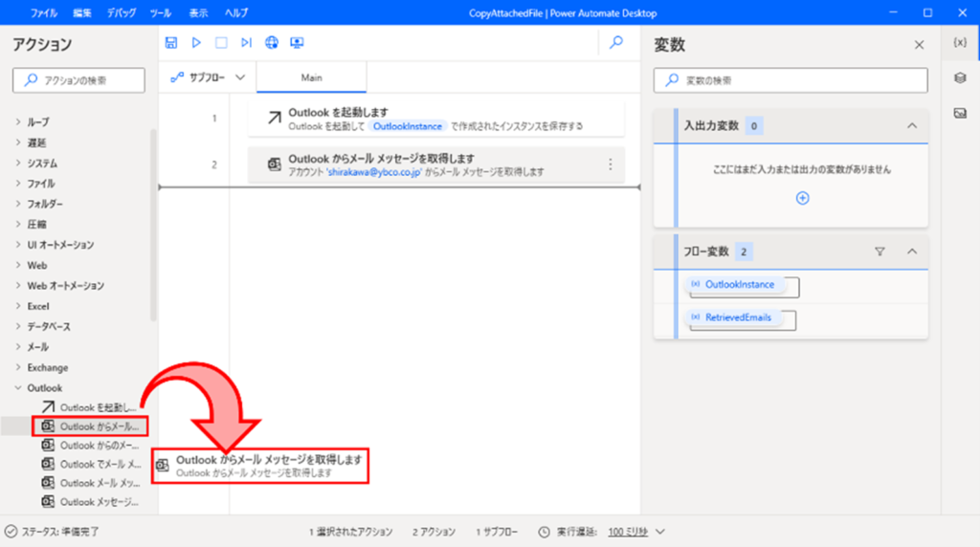980x547 pixels.
Task: Click the OutlookInstance variable in step 1
Action: pos(408,126)
